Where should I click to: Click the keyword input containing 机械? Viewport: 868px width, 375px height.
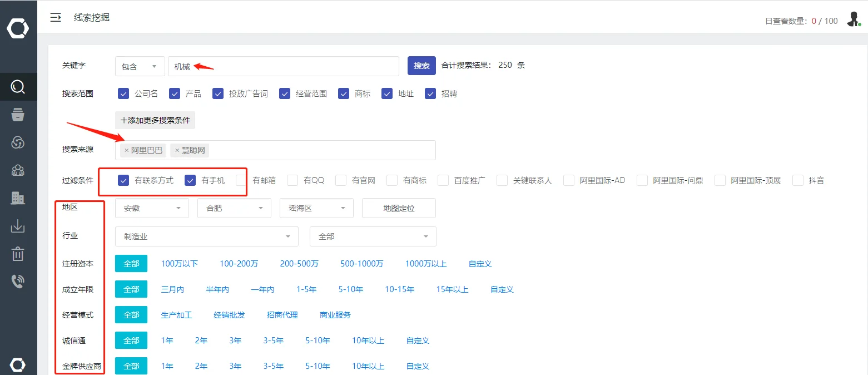284,66
